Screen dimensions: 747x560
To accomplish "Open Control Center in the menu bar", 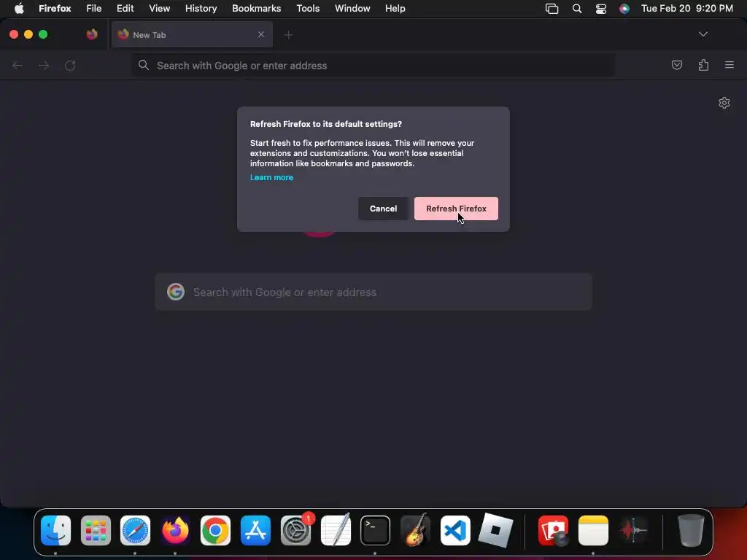I will click(x=601, y=9).
